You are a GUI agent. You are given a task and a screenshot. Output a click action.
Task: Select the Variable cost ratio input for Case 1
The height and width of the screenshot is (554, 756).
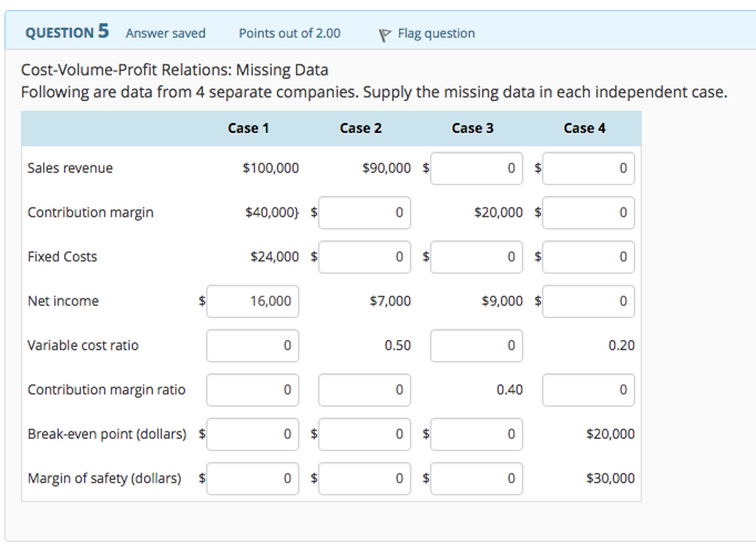point(252,346)
